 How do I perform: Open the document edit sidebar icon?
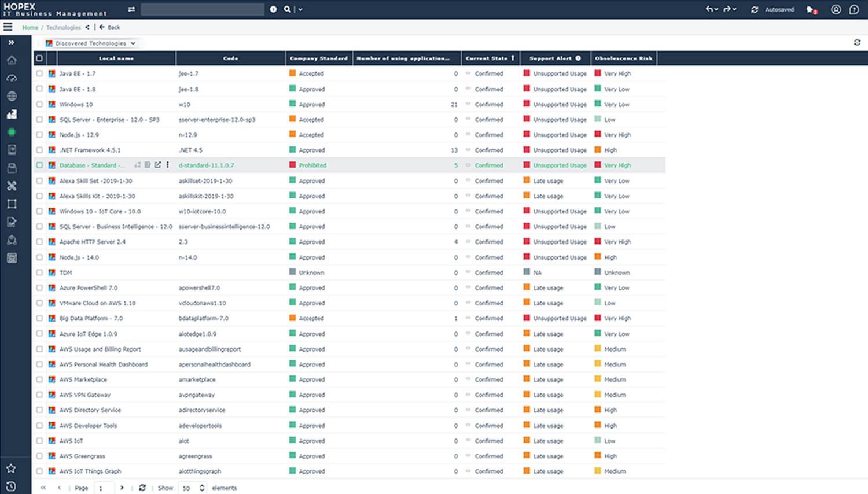click(12, 222)
